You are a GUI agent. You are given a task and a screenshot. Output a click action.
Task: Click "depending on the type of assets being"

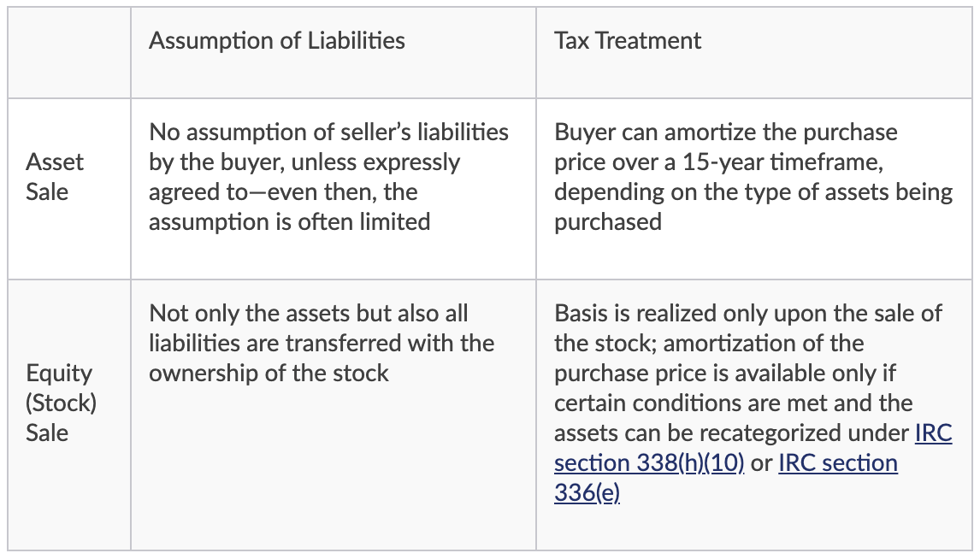753,191
